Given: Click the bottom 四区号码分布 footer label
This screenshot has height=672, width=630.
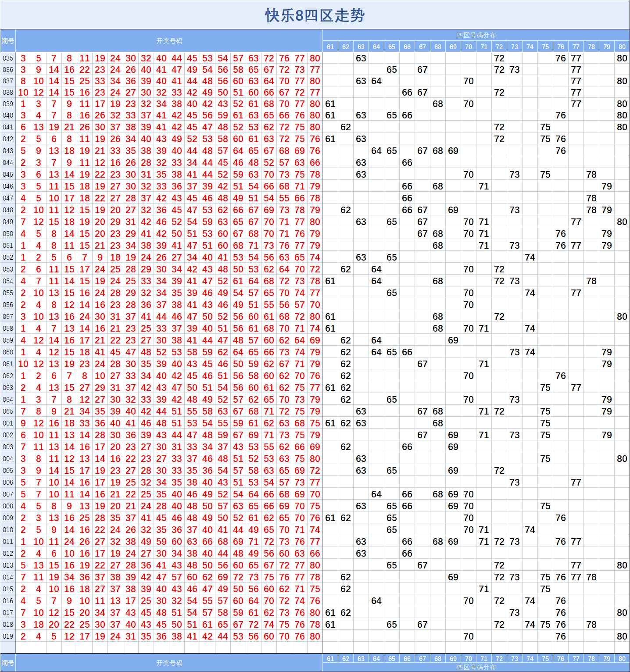Looking at the screenshot, I should [476, 667].
